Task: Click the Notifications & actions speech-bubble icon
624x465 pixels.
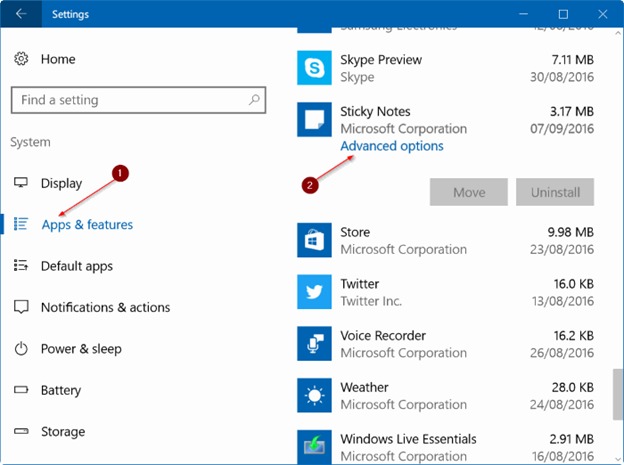Action: pyautogui.click(x=21, y=307)
